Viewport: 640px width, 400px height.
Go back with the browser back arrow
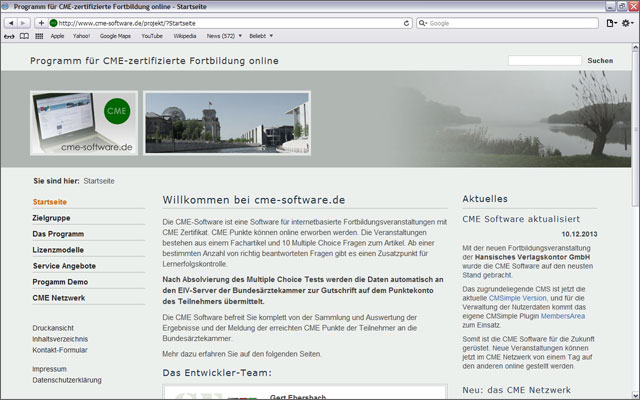click(x=11, y=23)
